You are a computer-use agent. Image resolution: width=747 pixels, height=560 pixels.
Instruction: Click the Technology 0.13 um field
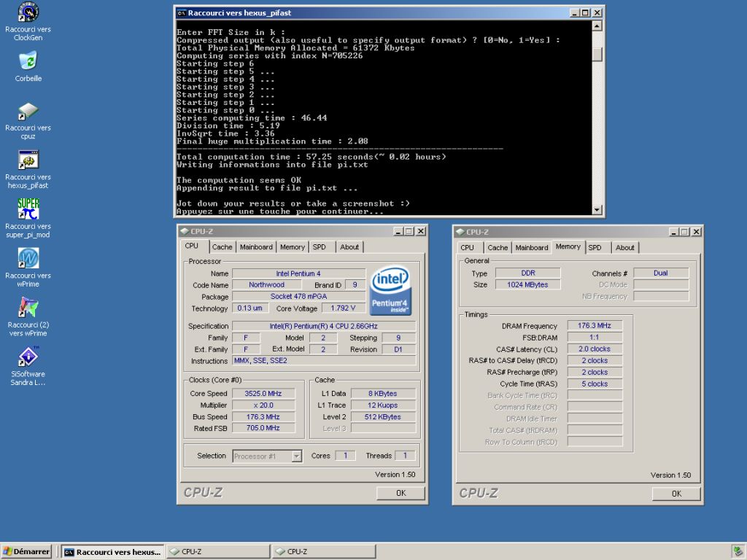click(249, 308)
